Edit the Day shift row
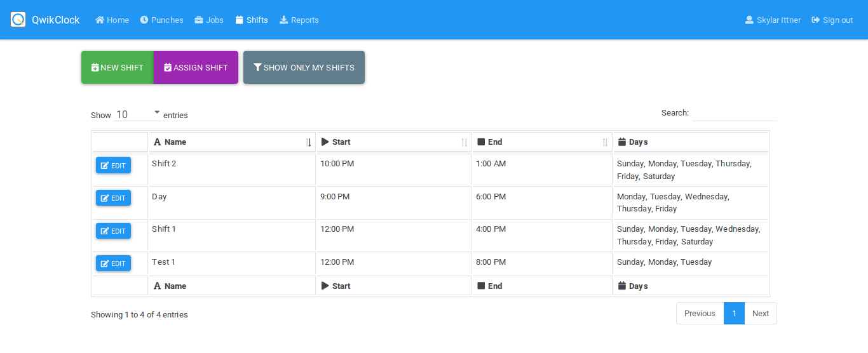 coord(113,197)
